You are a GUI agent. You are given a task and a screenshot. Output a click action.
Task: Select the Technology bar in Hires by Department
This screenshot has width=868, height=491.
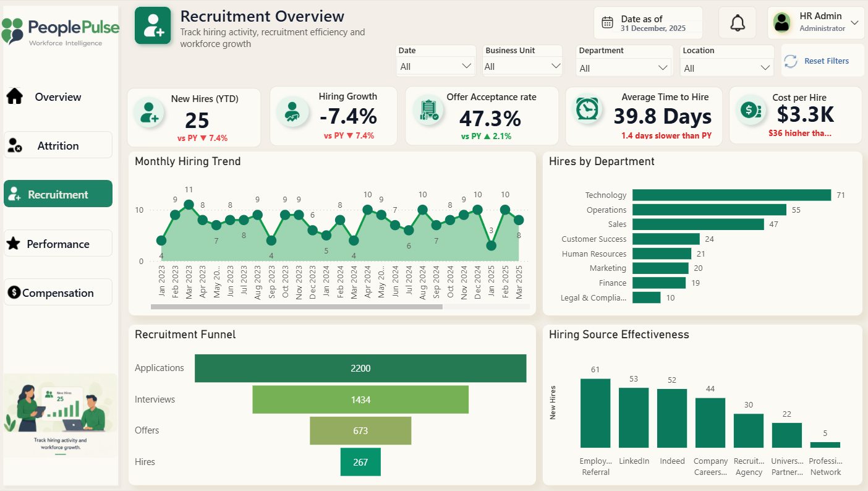pyautogui.click(x=731, y=195)
